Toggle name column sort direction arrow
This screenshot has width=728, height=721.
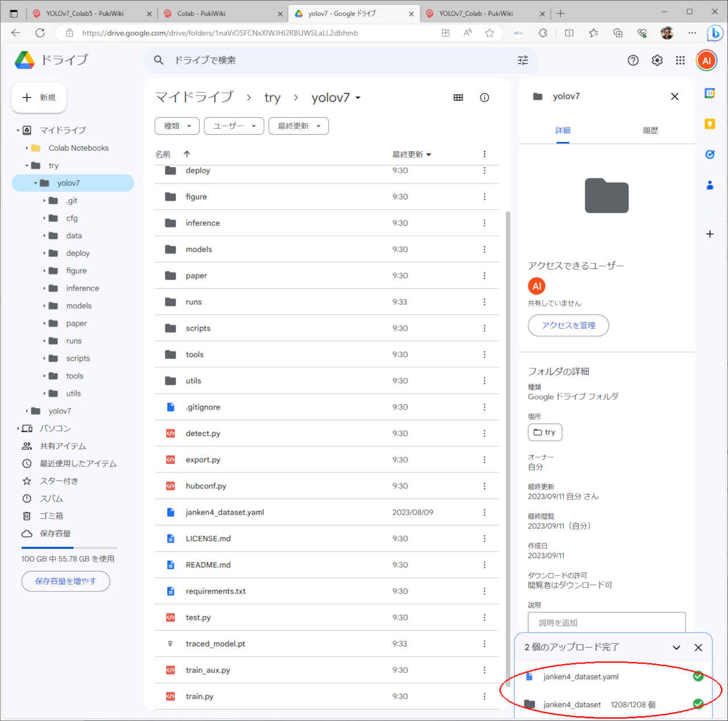point(187,154)
